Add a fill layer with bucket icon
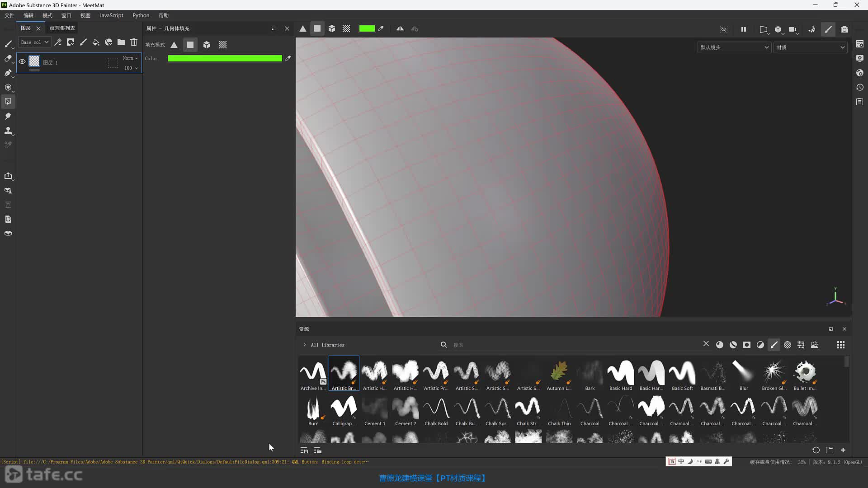The image size is (868, 488). 96,42
